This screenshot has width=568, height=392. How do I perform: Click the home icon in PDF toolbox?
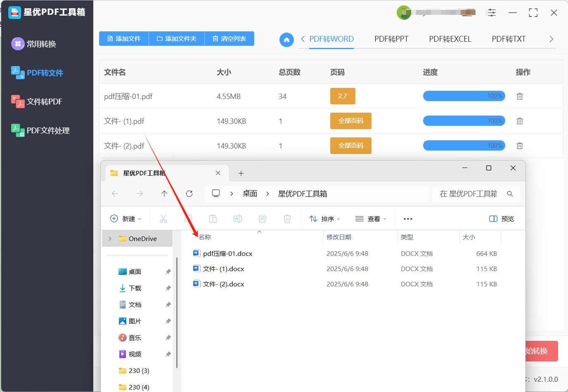[286, 40]
